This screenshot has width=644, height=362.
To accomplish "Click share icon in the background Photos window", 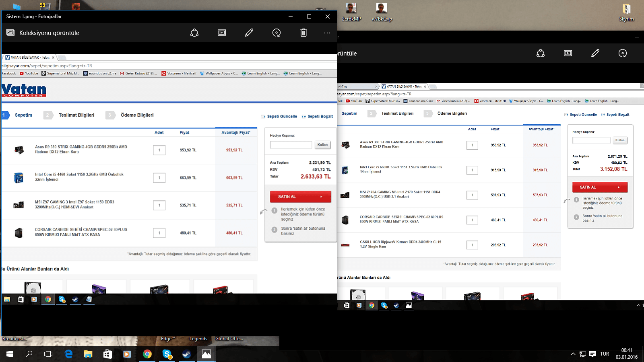I will [x=541, y=53].
